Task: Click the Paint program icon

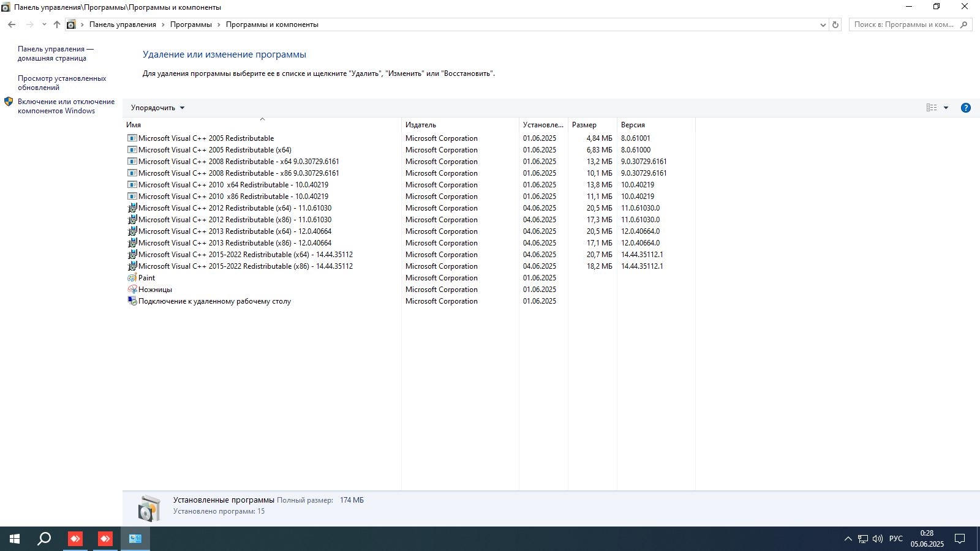Action: 132,278
